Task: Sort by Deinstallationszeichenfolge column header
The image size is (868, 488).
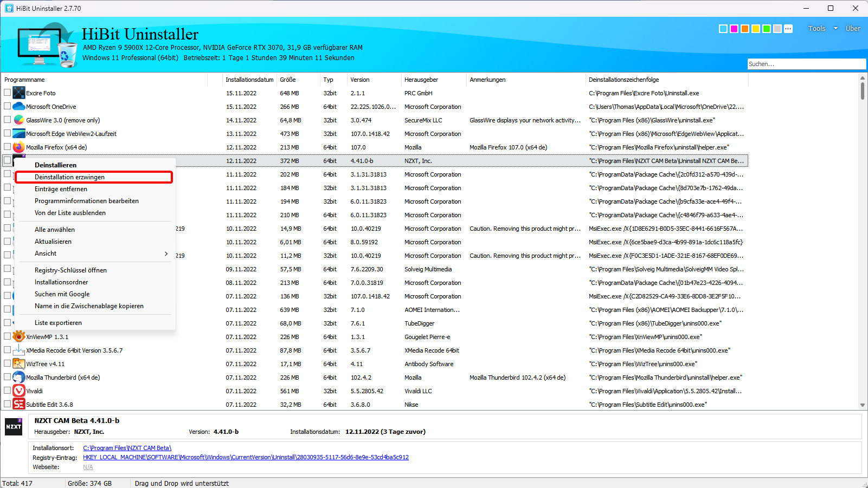Action: (667, 80)
